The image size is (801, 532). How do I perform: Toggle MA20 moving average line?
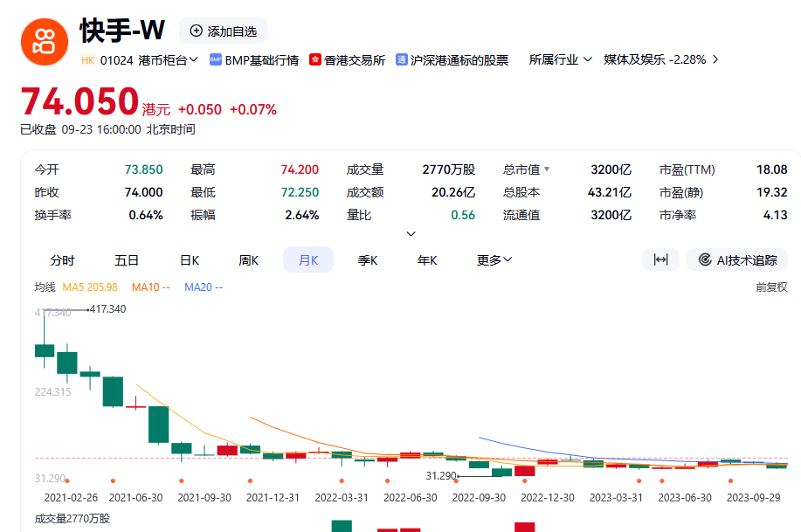tap(204, 287)
